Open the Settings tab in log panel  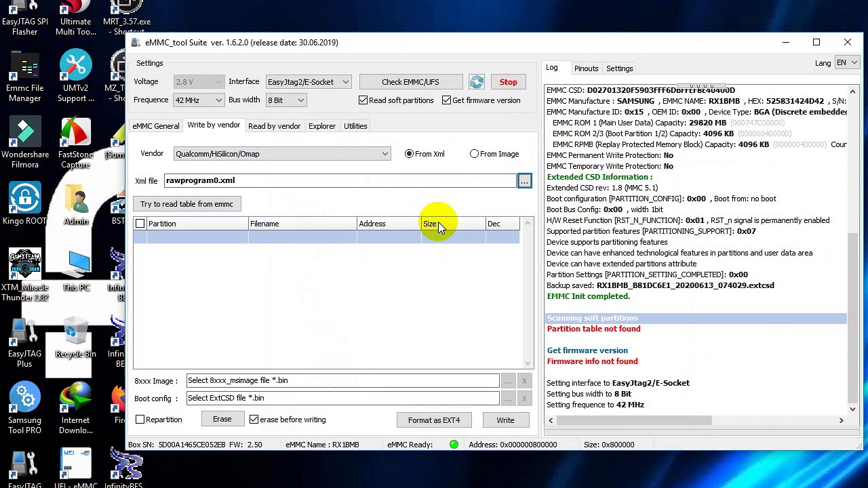619,68
